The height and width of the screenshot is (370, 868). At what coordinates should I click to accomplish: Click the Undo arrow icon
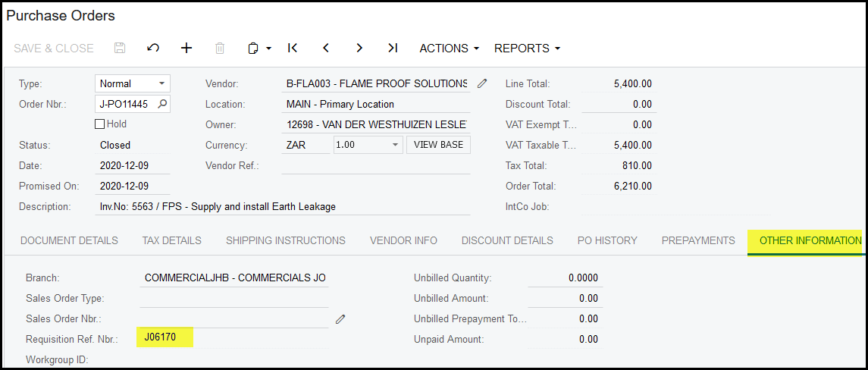click(x=153, y=48)
